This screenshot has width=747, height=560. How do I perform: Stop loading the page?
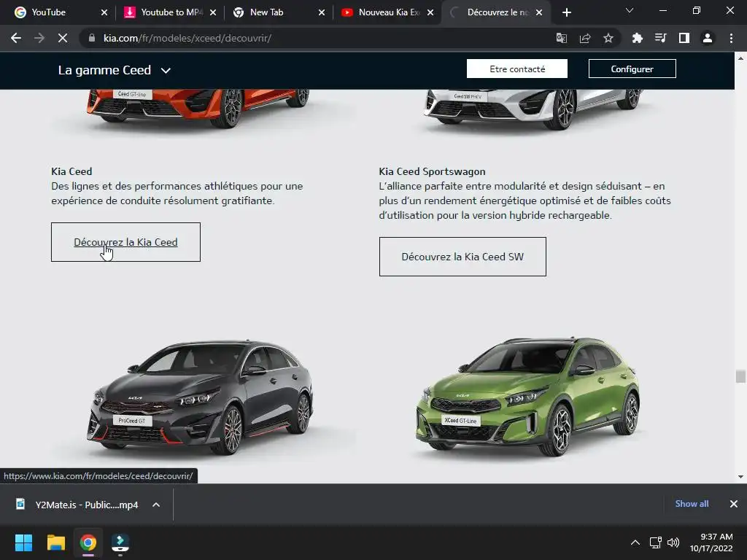click(x=63, y=38)
